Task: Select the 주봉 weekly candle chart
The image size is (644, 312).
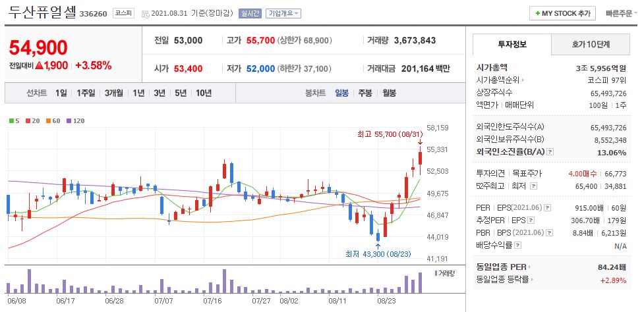Action: (365, 93)
